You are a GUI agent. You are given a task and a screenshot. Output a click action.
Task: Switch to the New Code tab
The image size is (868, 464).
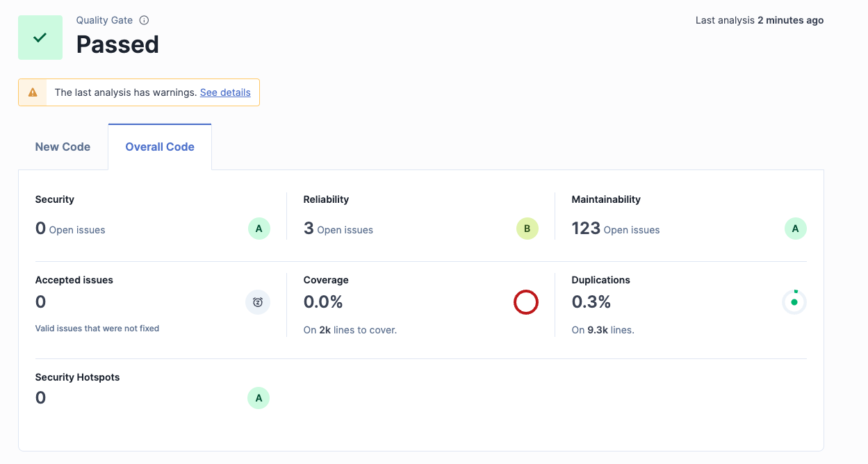(x=63, y=147)
